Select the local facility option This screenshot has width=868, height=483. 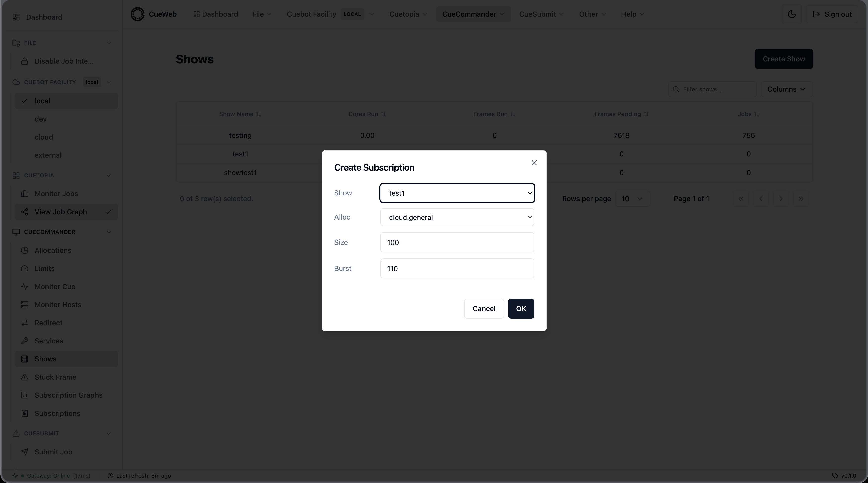pyautogui.click(x=66, y=101)
